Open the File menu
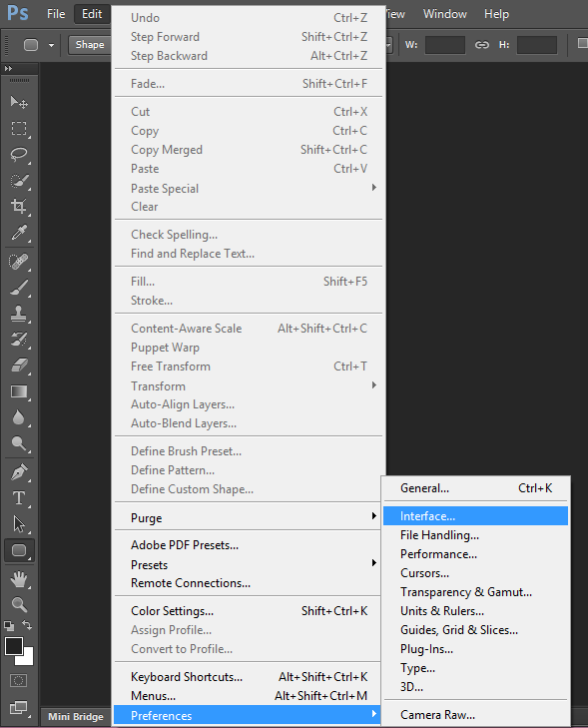 (x=56, y=14)
